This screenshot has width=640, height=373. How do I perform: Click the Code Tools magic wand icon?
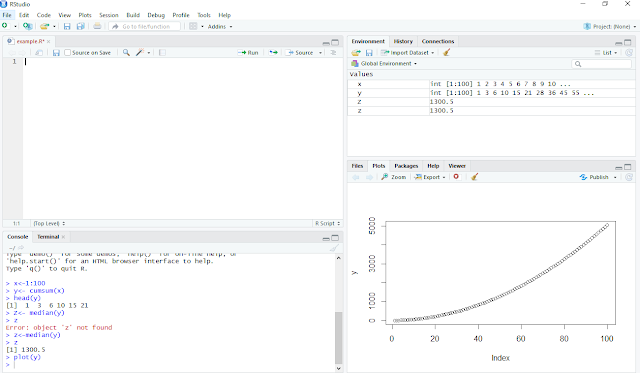140,53
